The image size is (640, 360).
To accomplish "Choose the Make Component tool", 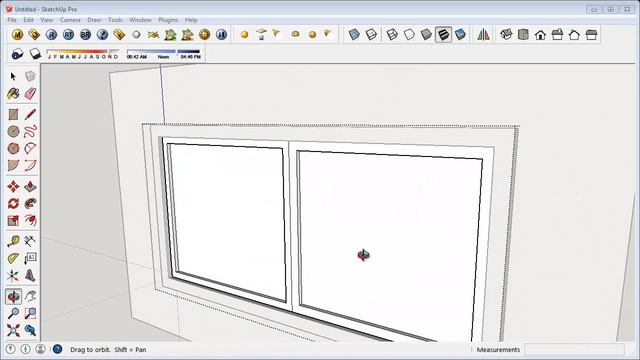I will [30, 76].
